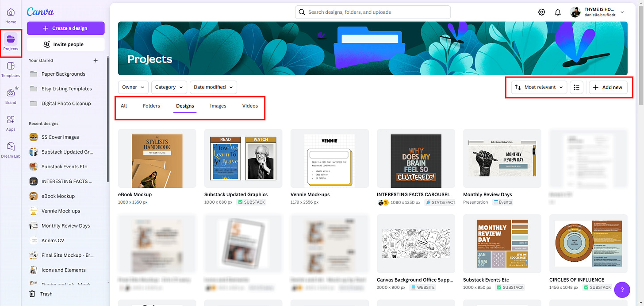Click Invite people button
Viewport: 644px width, 306px height.
pyautogui.click(x=66, y=44)
